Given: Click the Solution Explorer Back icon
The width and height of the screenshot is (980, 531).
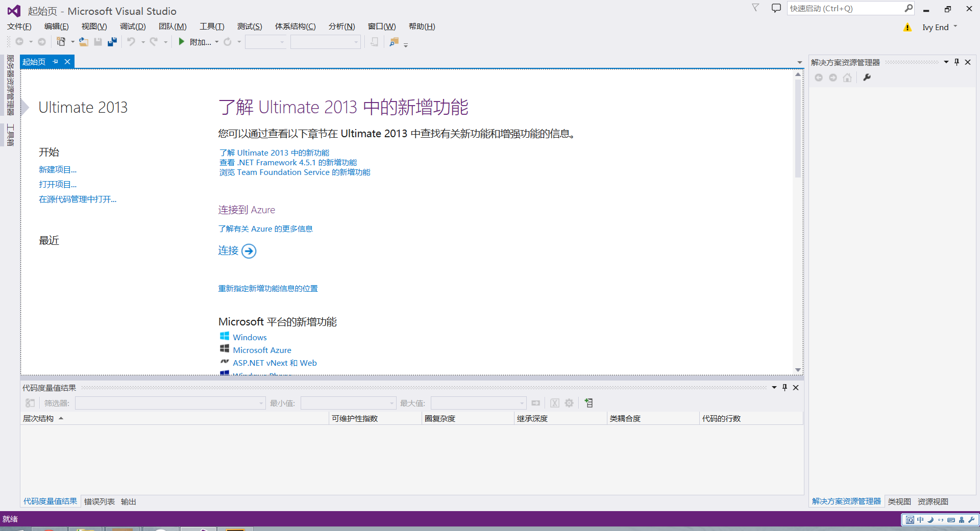Looking at the screenshot, I should pyautogui.click(x=819, y=78).
